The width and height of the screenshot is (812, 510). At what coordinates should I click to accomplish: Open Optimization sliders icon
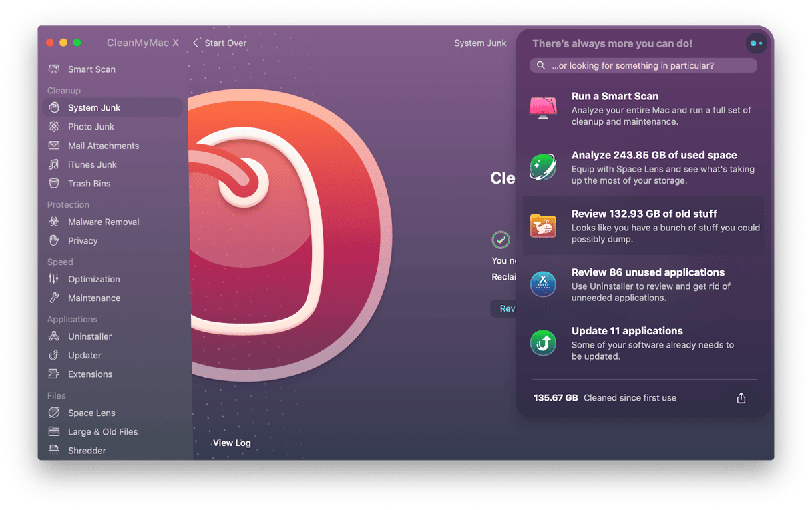click(54, 279)
